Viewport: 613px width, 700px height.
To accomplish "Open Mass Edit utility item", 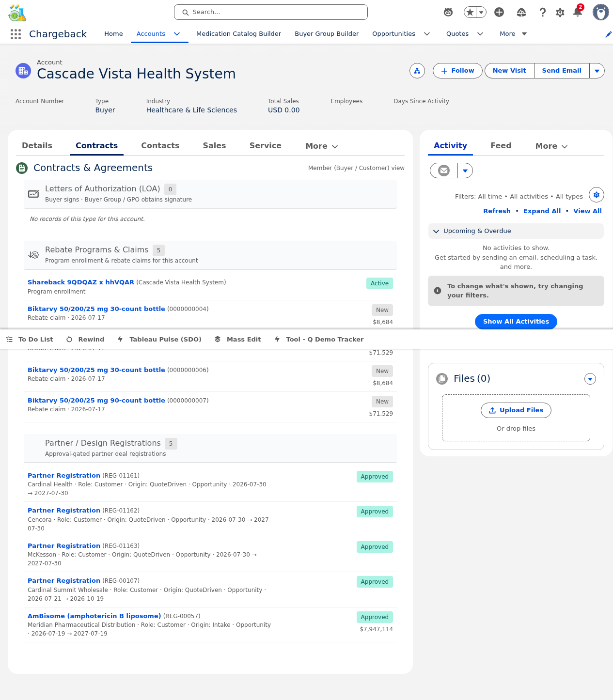I will pyautogui.click(x=238, y=340).
